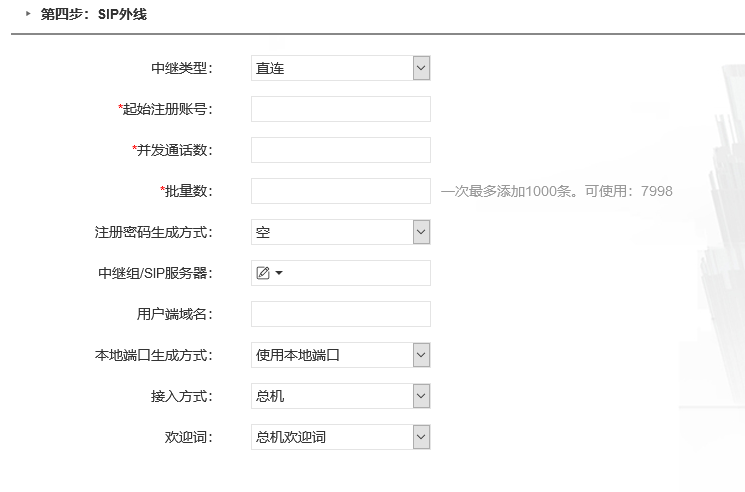This screenshot has height=492, width=745.
Task: Click the 欢迎词 field label
Action: [x=188, y=437]
